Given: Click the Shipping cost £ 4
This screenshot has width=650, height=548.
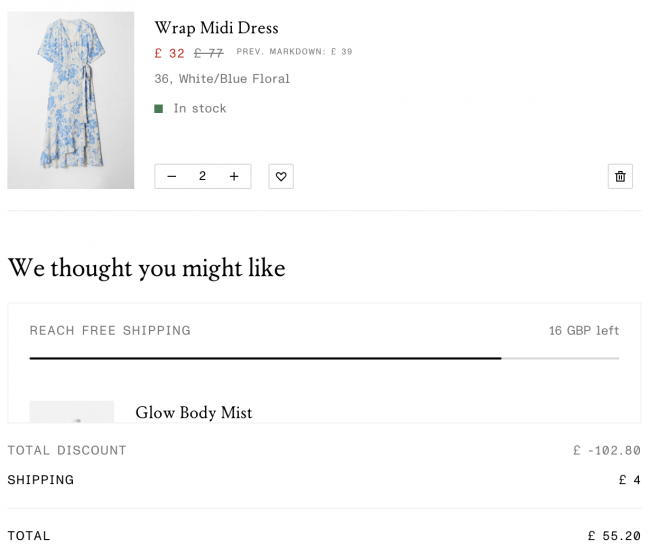Looking at the screenshot, I should pos(630,480).
